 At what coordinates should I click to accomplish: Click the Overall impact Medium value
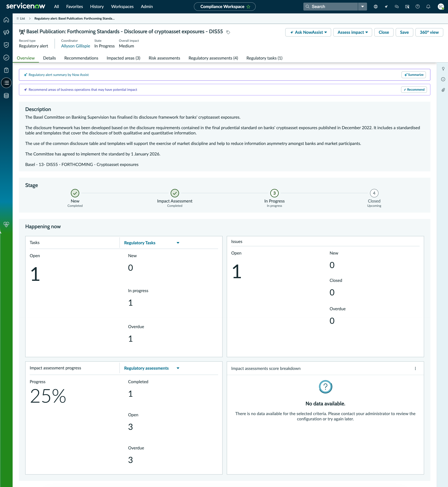pos(126,46)
